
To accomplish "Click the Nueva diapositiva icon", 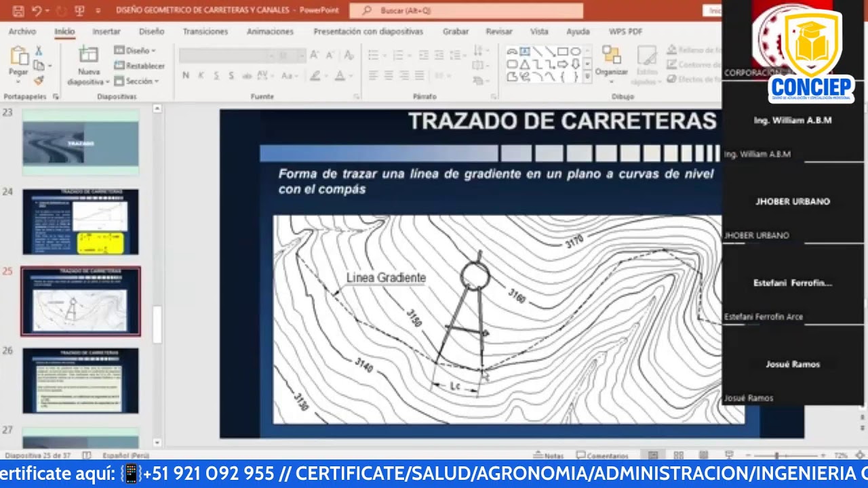I will (x=89, y=55).
